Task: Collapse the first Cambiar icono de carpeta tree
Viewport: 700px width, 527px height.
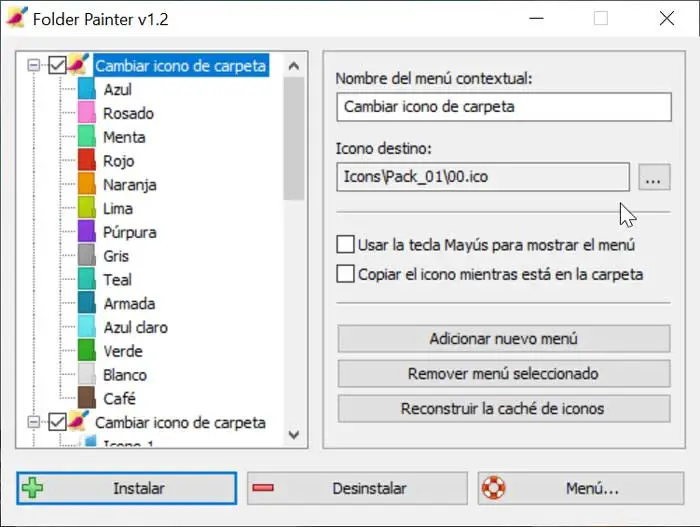Action: coord(33,65)
